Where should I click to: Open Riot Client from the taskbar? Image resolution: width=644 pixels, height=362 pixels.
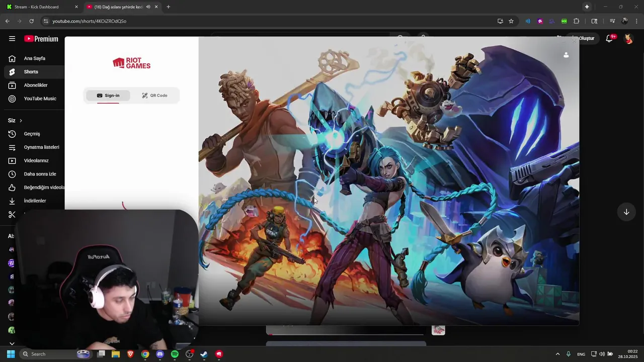point(219,354)
